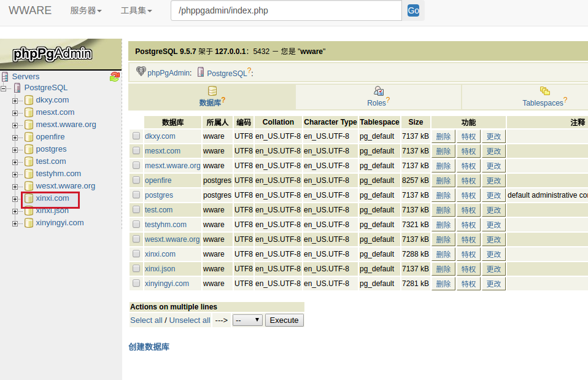The image size is (588, 380).
Task: Expand the xinyingyi.com tree node
Action: [x=15, y=224]
